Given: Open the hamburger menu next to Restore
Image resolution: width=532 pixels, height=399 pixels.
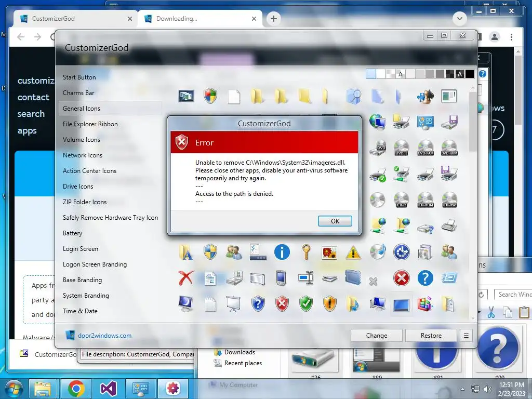Looking at the screenshot, I should coord(466,336).
